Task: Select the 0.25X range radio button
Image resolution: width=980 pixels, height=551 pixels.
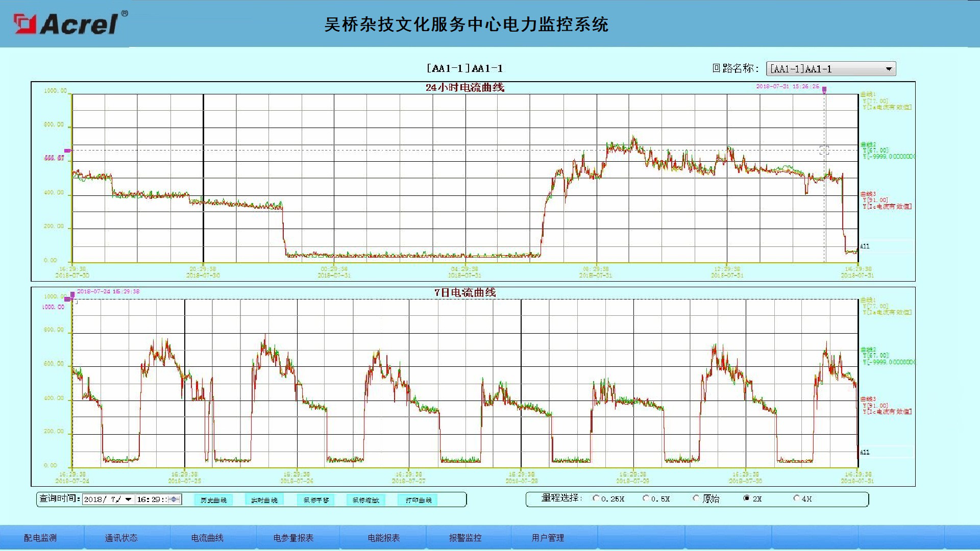Action: pyautogui.click(x=596, y=498)
